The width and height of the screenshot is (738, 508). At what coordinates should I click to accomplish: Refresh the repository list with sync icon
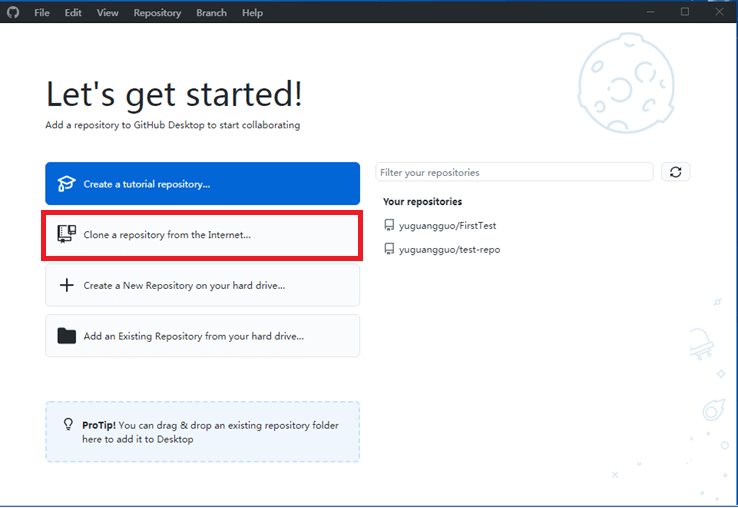pos(675,172)
